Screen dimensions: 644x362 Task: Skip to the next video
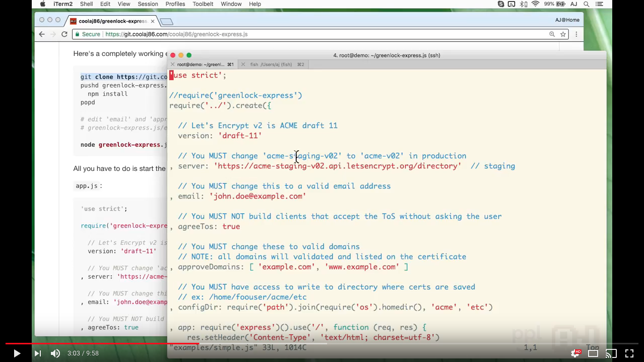37,353
